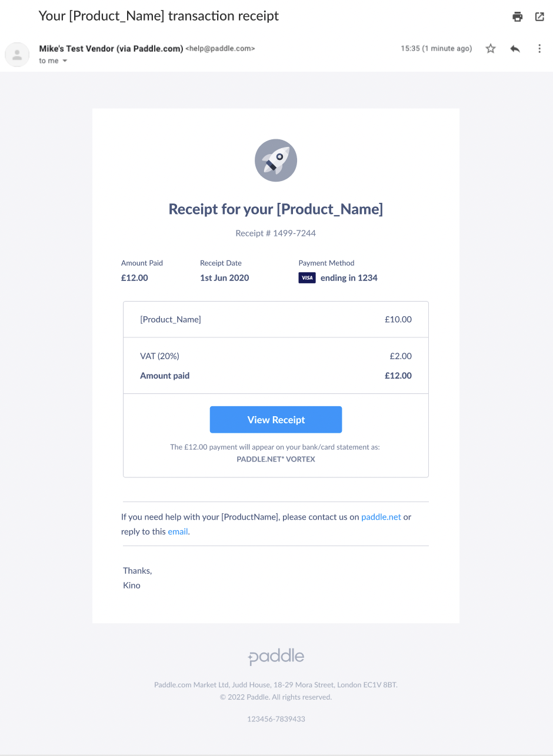Viewport: 553px width, 756px height.
Task: Click the rocket logo image
Action: tap(276, 160)
